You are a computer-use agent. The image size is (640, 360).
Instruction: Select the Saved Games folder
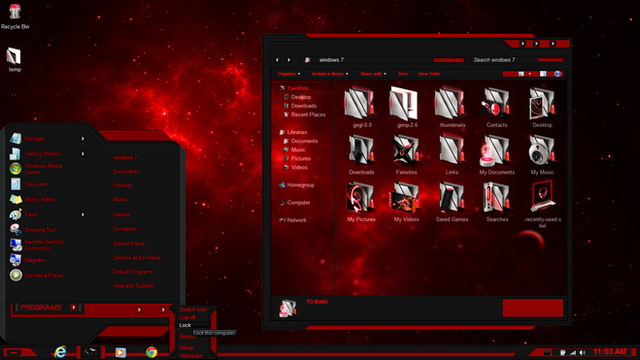coord(451,201)
